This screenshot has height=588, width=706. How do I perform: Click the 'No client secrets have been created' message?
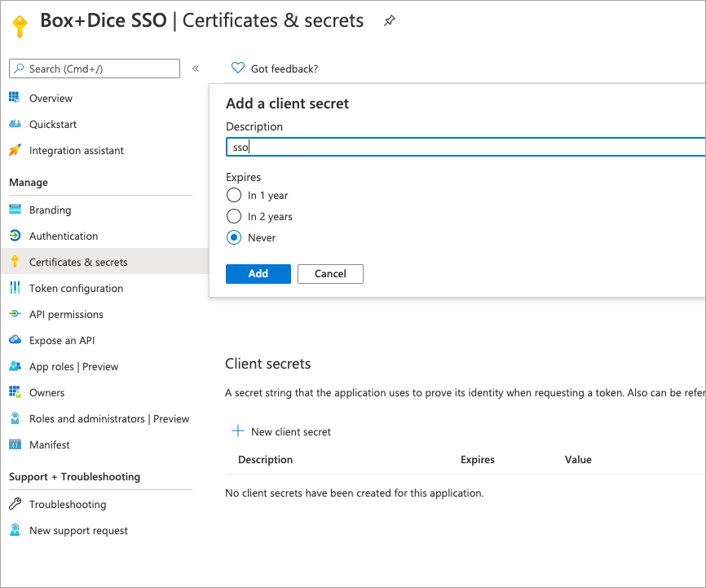355,493
